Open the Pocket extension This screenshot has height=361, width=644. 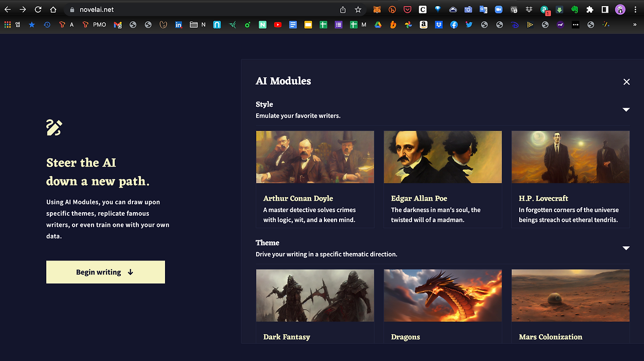pyautogui.click(x=408, y=10)
